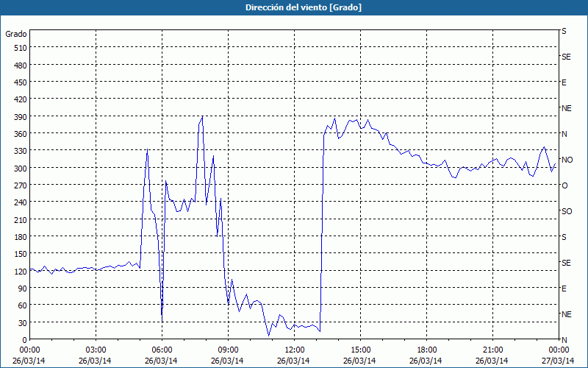Viewport: 588px width, 368px height.
Task: Select the 180 degree tick label
Action: (21, 237)
